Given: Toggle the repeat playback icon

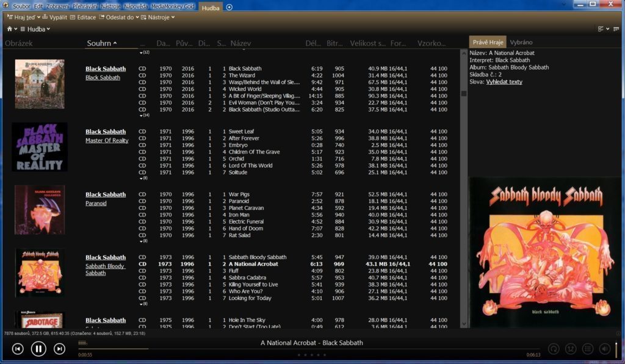Looking at the screenshot, I should pos(554,349).
